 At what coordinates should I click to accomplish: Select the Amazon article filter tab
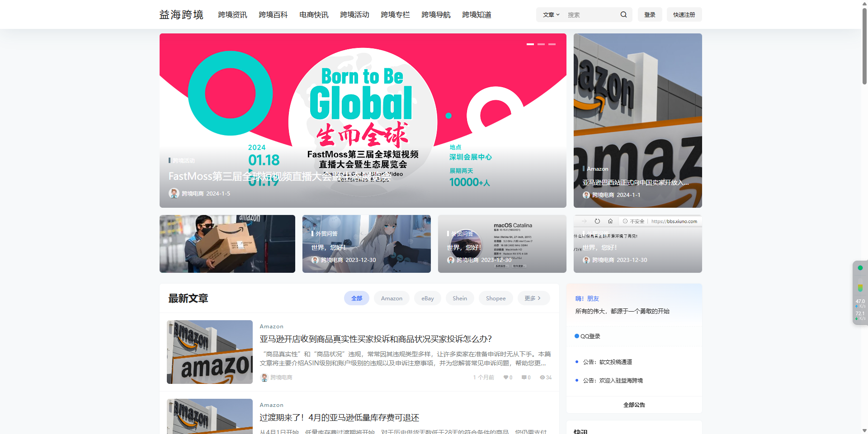pyautogui.click(x=392, y=299)
